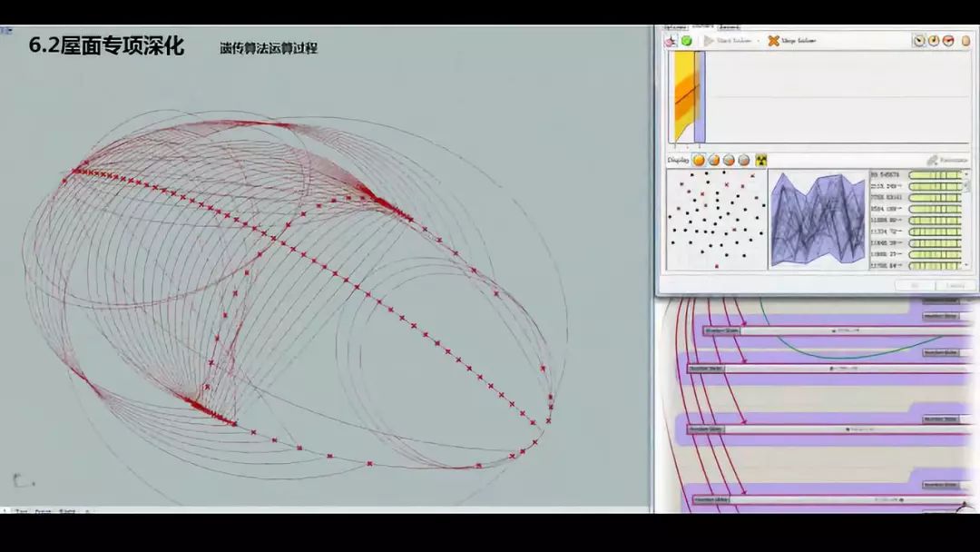980x552 pixels.
Task: Click the second Number Slider's grip handle
Action: pyautogui.click(x=832, y=369)
